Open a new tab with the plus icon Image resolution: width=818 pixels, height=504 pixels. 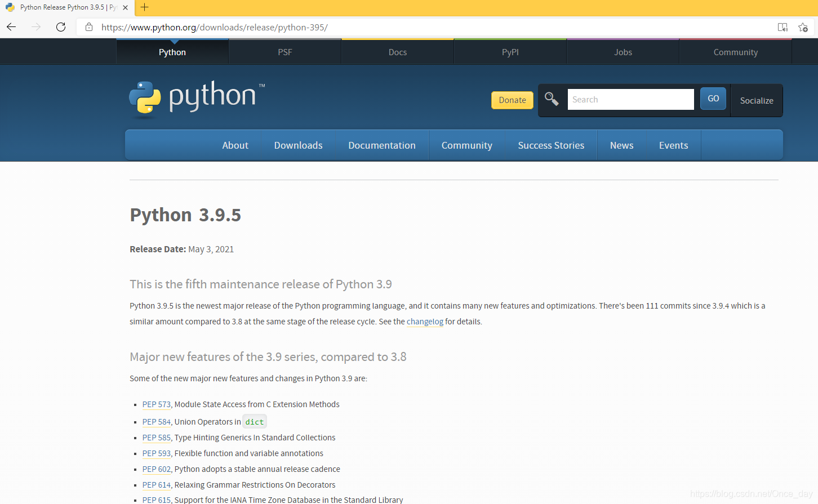coord(145,7)
